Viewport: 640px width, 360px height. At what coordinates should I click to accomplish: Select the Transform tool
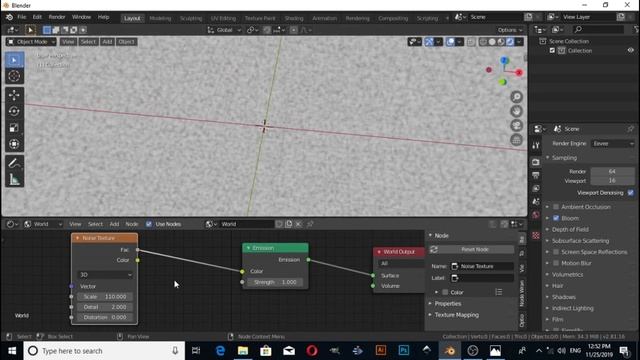click(14, 144)
